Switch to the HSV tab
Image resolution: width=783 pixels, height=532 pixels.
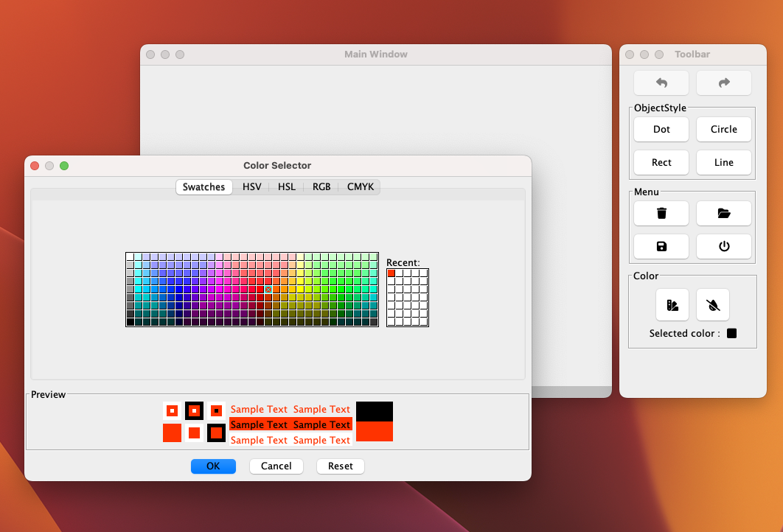coord(252,187)
